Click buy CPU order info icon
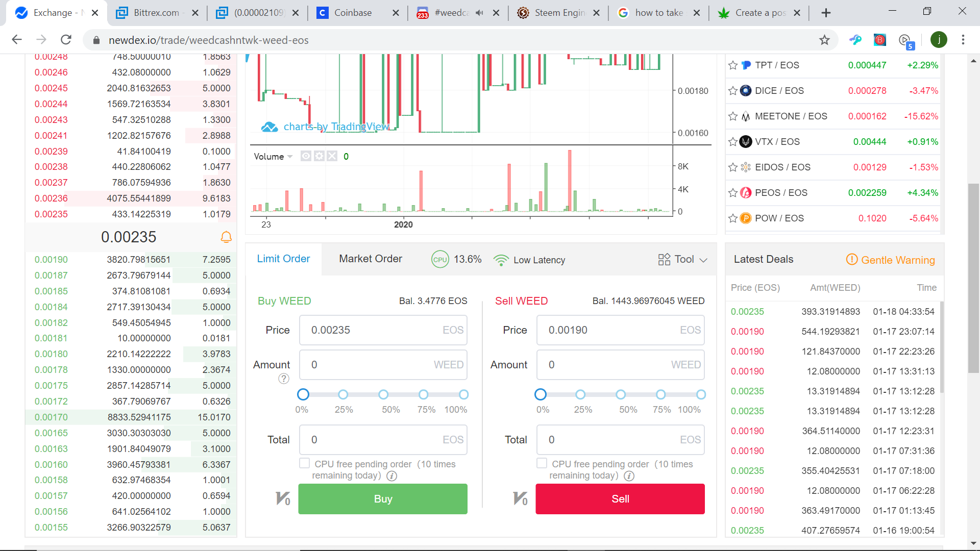Image resolution: width=980 pixels, height=551 pixels. coord(391,476)
